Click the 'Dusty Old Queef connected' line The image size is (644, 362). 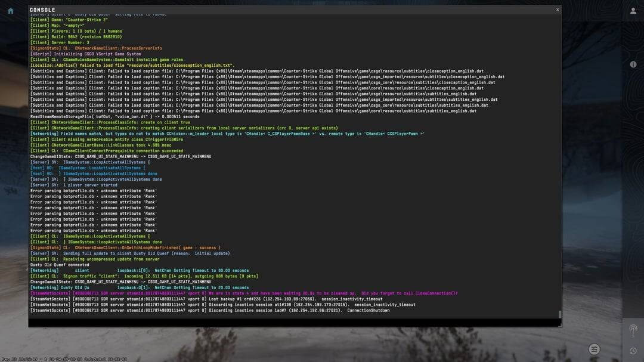tap(60, 265)
